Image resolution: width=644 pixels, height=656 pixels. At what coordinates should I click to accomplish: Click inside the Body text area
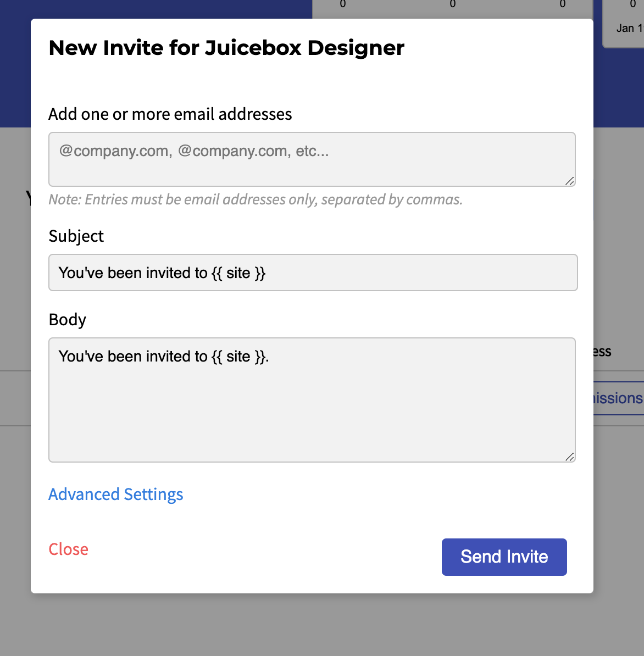[312, 400]
